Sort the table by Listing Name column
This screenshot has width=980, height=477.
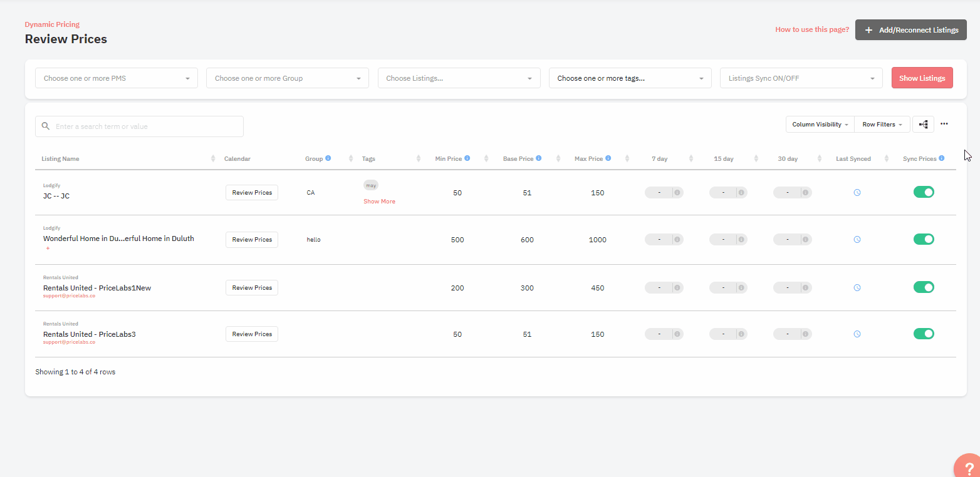click(61, 159)
